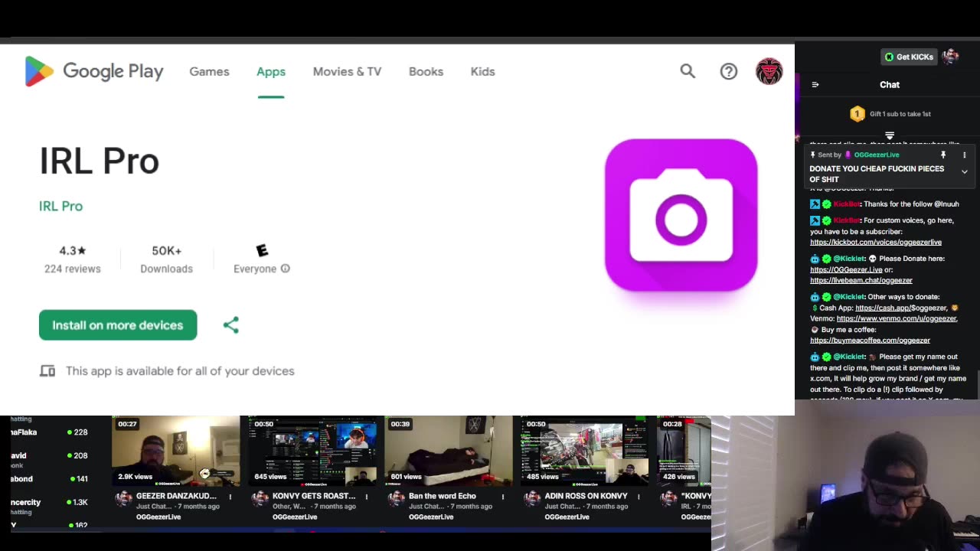Open the venmo.com/u/oggeezer link
Image resolution: width=980 pixels, height=551 pixels.
pyautogui.click(x=897, y=318)
